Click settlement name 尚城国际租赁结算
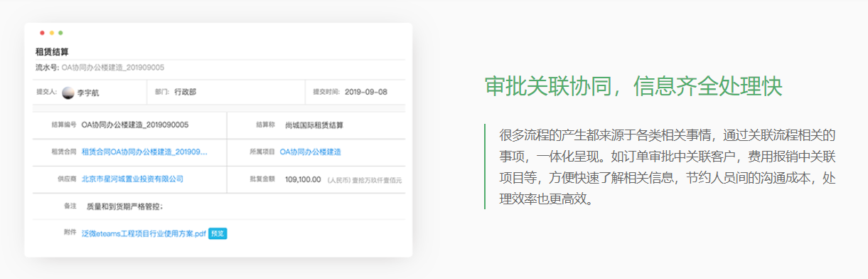868x279 pixels. [314, 125]
